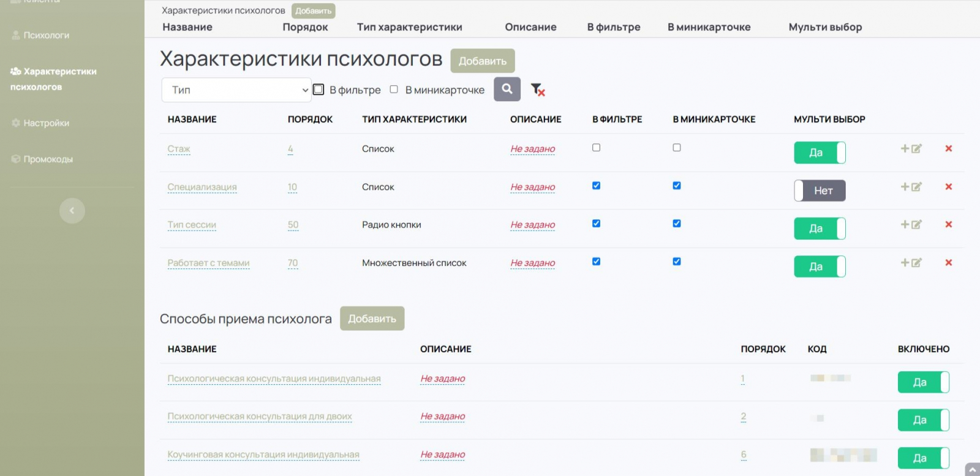
Task: Toggle Мульти выбор switch for Тип сессии
Action: click(820, 229)
